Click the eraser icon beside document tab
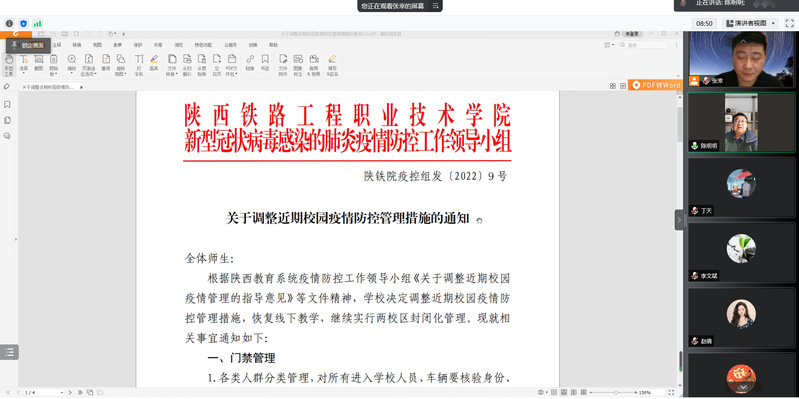The height and width of the screenshot is (399, 799). (x=7, y=87)
